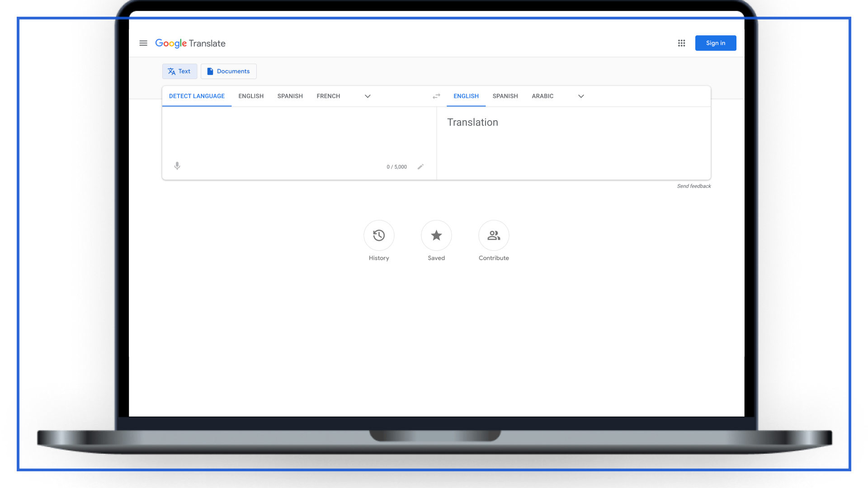The image size is (868, 488).
Task: Toggle to ARABIC target language
Action: pos(542,96)
